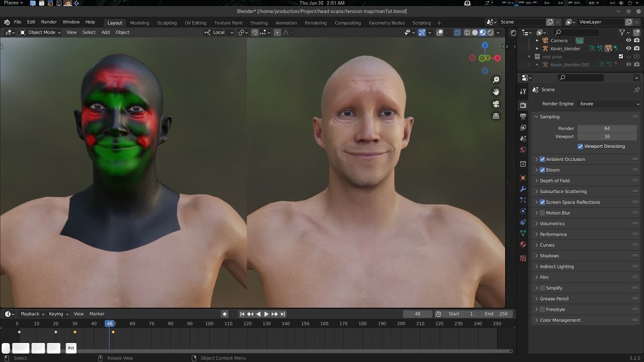Screen dimensions: 644x362
Task: Click the current frame field showing 48
Action: pyautogui.click(x=417, y=314)
